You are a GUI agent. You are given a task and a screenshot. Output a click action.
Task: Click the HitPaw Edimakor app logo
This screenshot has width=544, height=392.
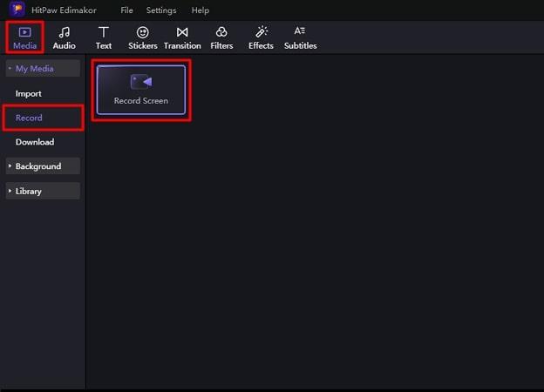[17, 9]
